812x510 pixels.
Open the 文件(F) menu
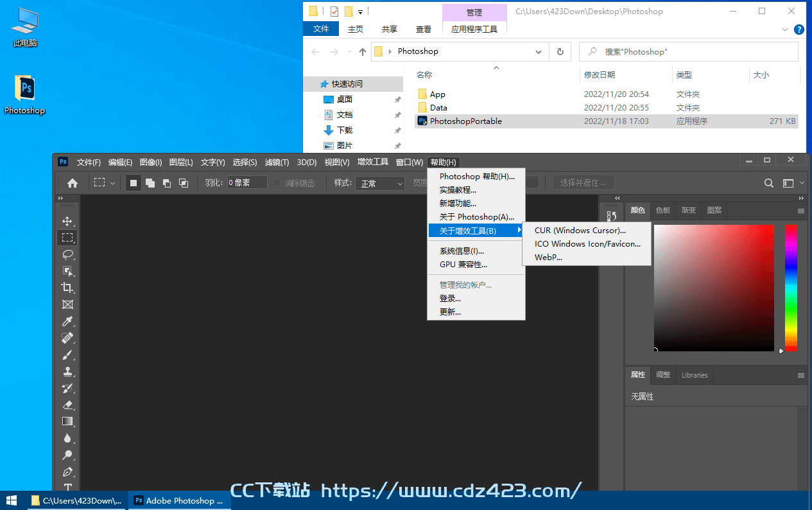[89, 163]
